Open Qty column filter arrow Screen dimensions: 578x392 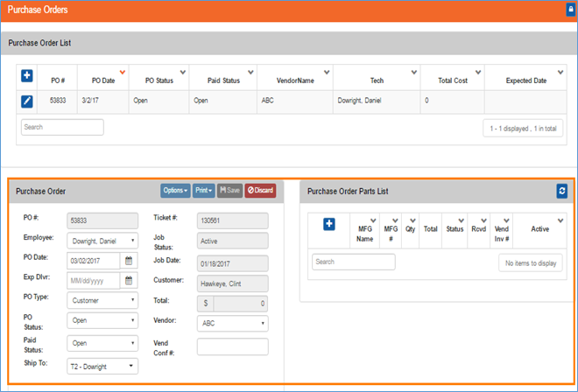point(412,220)
